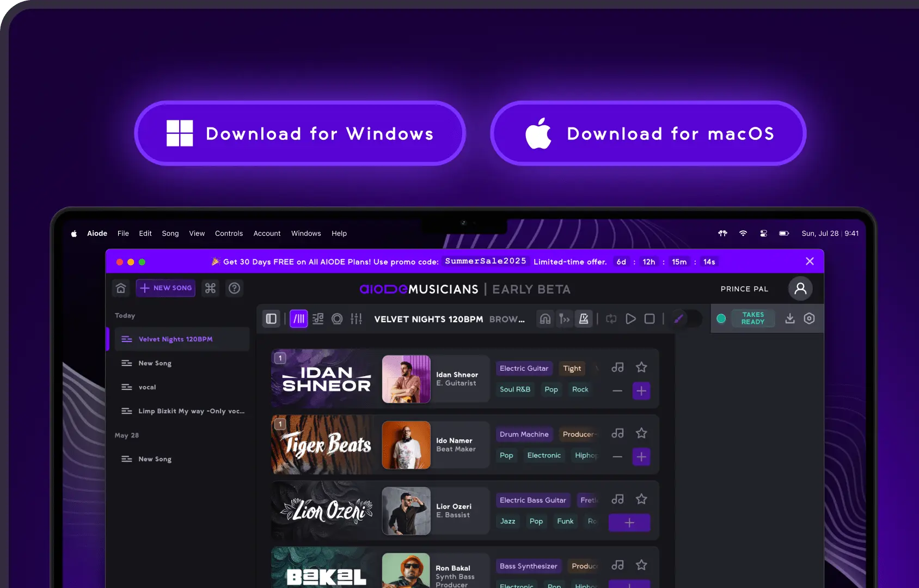Viewport: 919px width, 588px height.
Task: Favorite Ido Namer with star icon
Action: [641, 433]
